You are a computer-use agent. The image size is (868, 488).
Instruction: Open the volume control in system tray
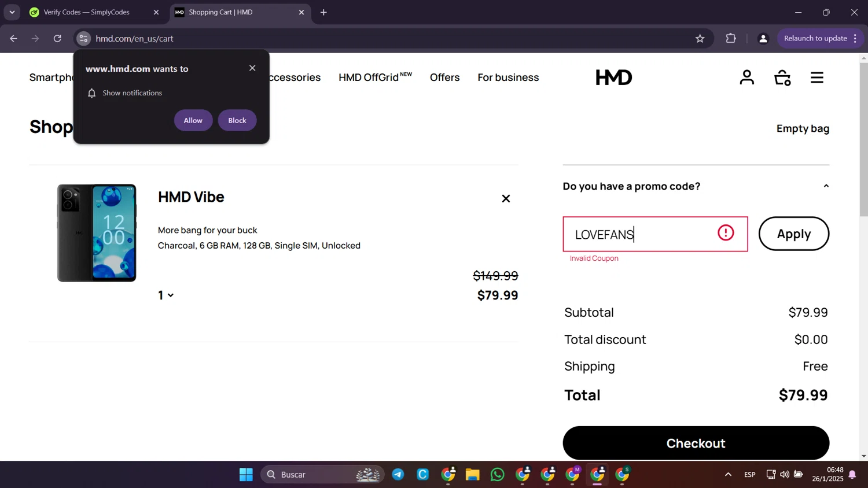784,475
